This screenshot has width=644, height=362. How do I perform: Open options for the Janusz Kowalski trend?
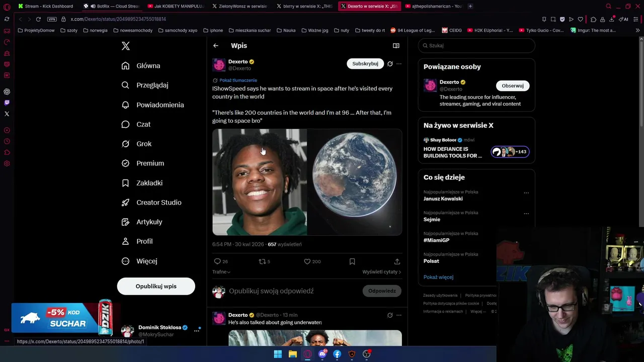pos(526,193)
